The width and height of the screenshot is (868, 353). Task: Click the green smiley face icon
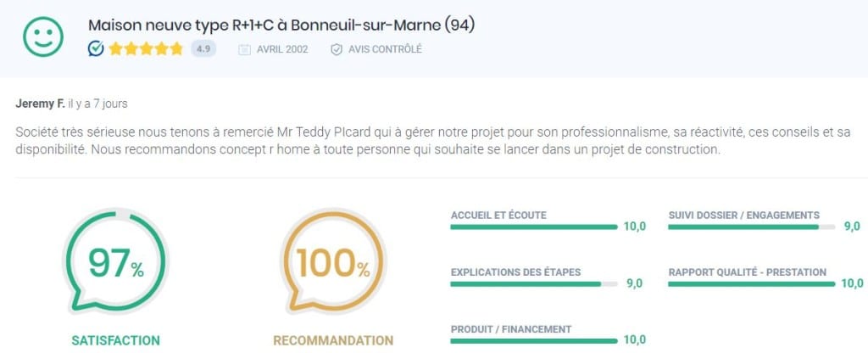coord(43,36)
